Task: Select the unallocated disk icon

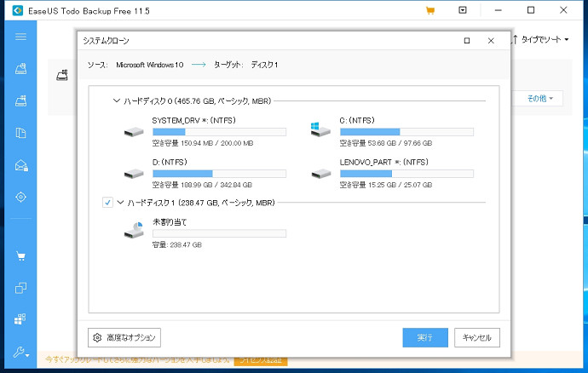Action: [x=135, y=230]
